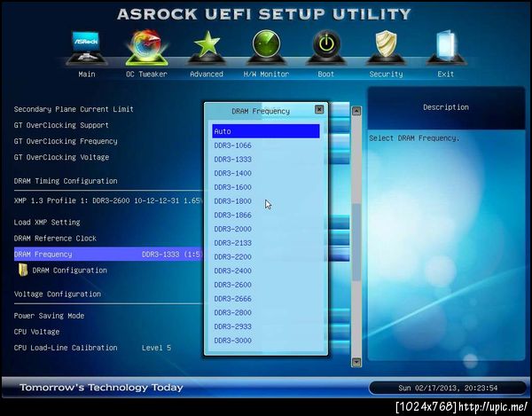This screenshot has height=416, width=532.
Task: Select Load XMP Setting row
Action: click(47, 223)
